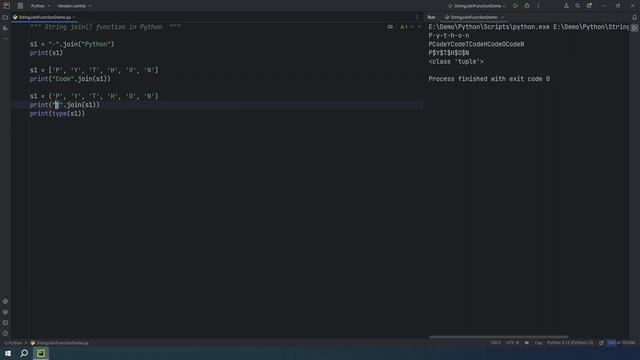Place cursor in the docstring comment line
The width and height of the screenshot is (640, 360).
pyautogui.click(x=105, y=27)
